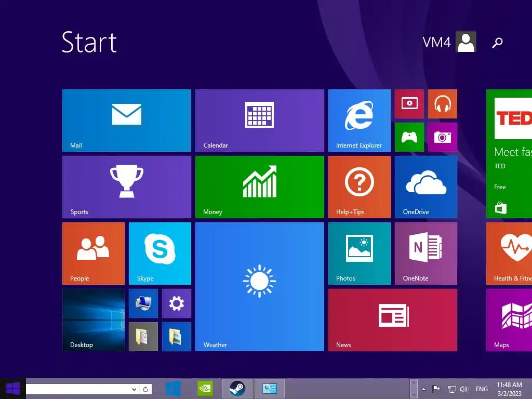Open the People tile

pyautogui.click(x=94, y=254)
